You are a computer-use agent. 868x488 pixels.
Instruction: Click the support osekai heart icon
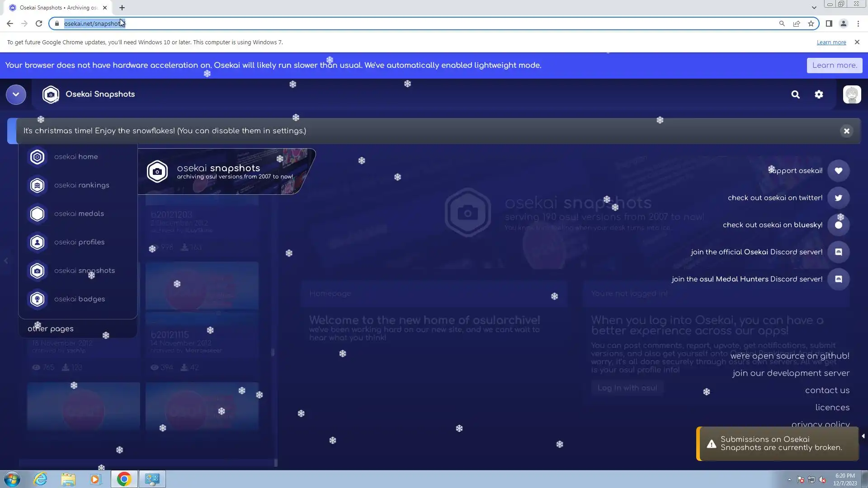click(x=838, y=171)
